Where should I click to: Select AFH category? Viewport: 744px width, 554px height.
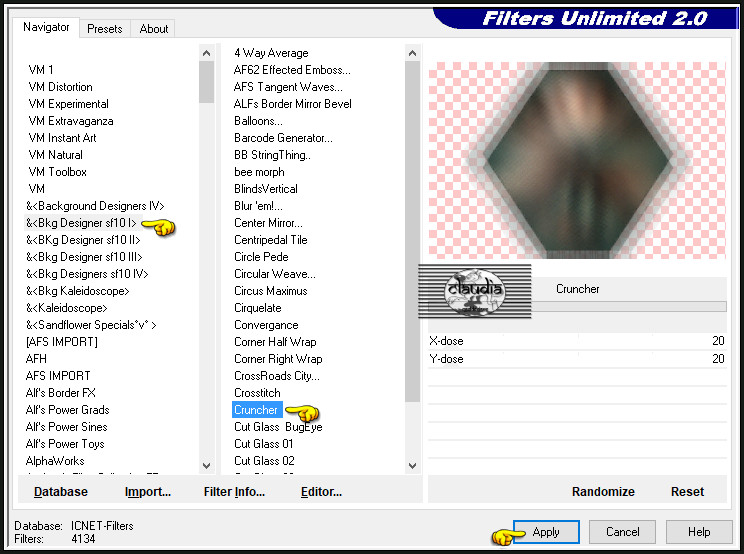pos(36,359)
